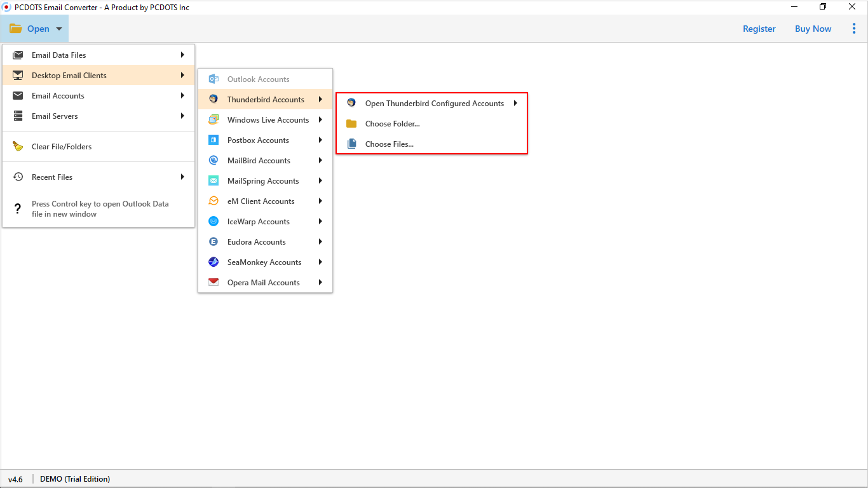Click Open Thunderbird Configured Accounts option
Image resolution: width=868 pixels, height=488 pixels.
click(432, 103)
